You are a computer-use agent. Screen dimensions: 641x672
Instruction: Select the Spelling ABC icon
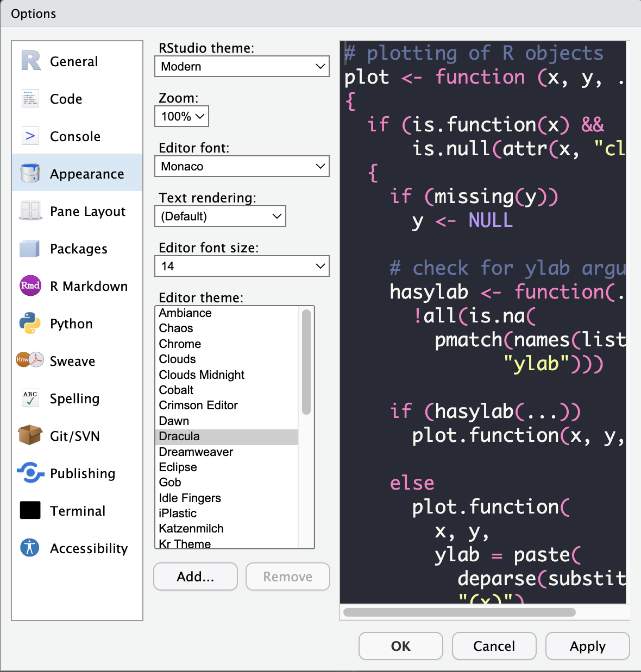click(x=30, y=398)
